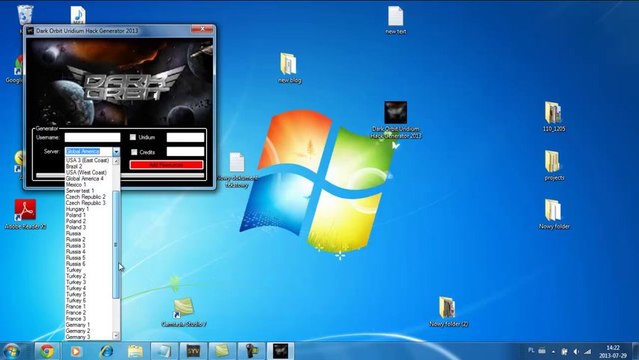Open the 'Nowy dokument tekstowy' file
The image size is (639, 360).
(237, 170)
